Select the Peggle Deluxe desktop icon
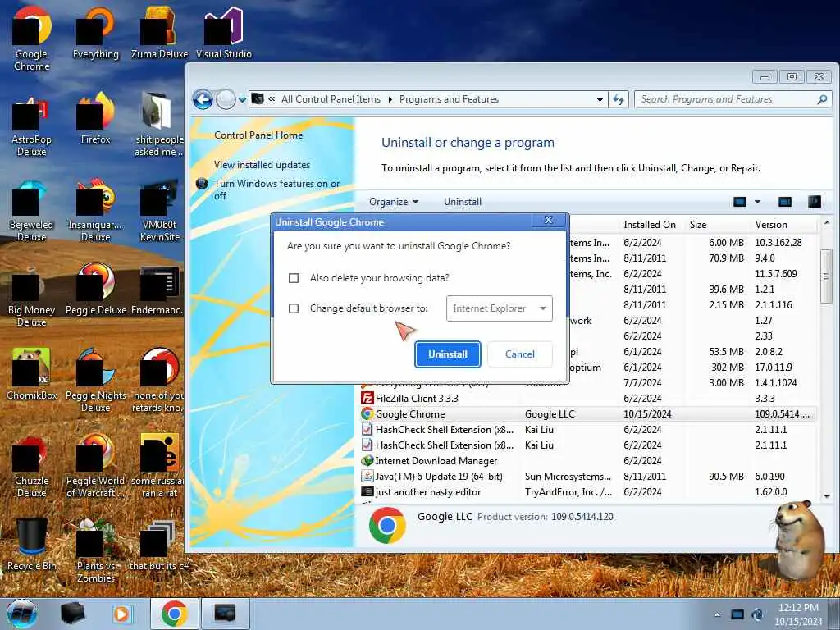 pos(96,290)
